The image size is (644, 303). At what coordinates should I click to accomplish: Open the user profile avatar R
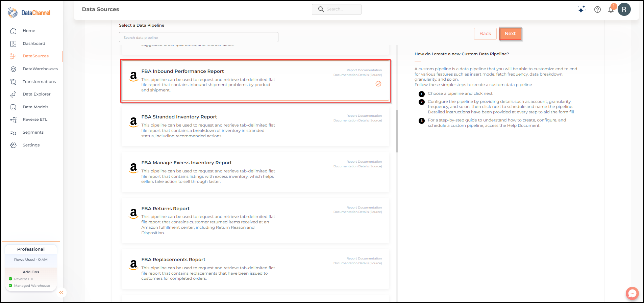click(x=624, y=9)
